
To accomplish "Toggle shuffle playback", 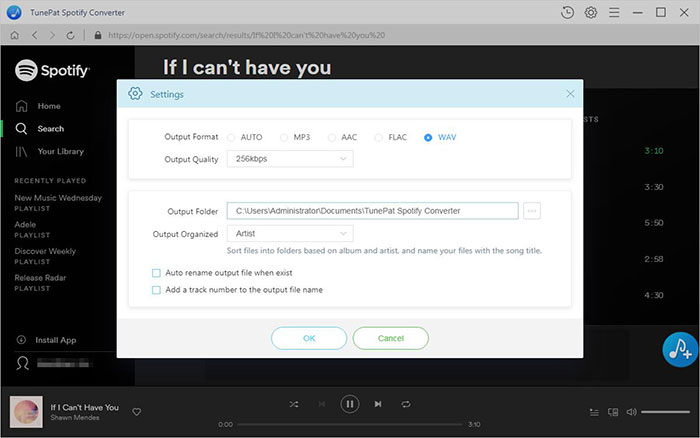I will point(294,404).
